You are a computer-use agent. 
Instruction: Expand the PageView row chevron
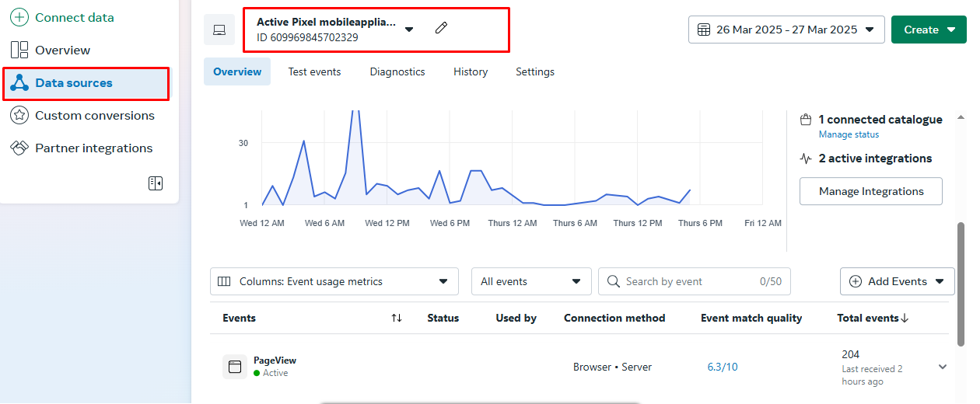943,367
